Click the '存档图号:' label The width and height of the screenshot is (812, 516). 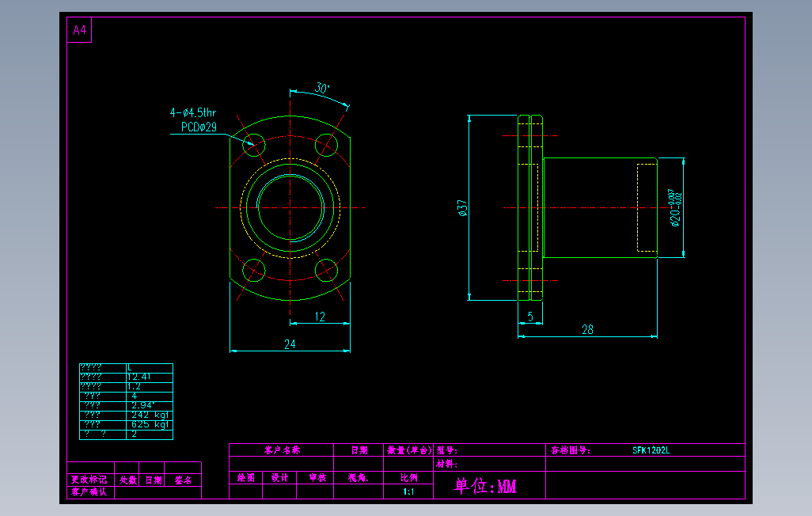tap(570, 450)
